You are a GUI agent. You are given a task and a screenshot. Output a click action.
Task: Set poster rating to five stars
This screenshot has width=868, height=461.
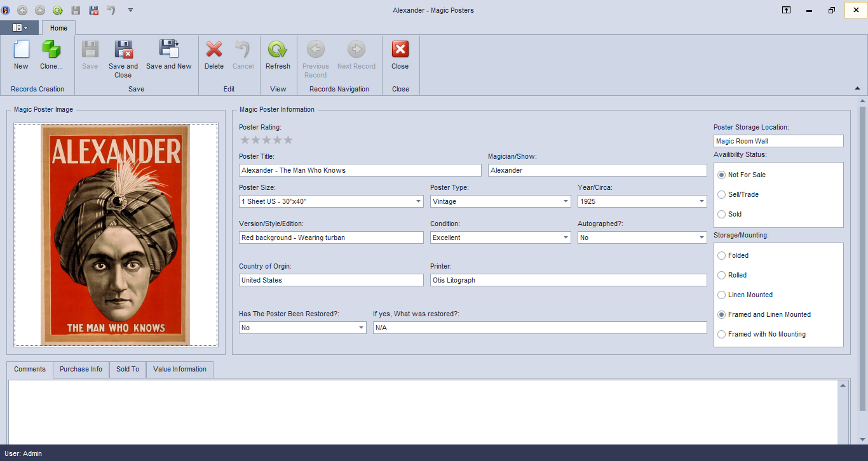point(288,140)
